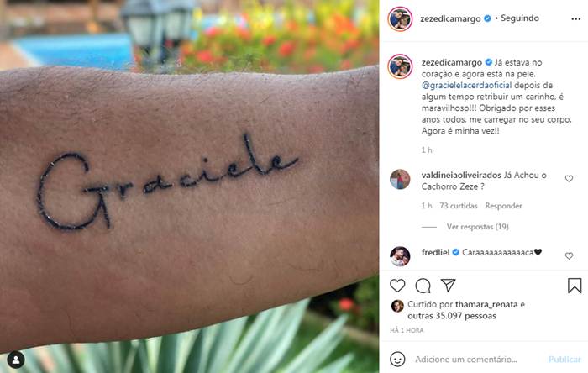Image resolution: width=588 pixels, height=373 pixels.
Task: Open the three-dot more options menu
Action: (576, 18)
